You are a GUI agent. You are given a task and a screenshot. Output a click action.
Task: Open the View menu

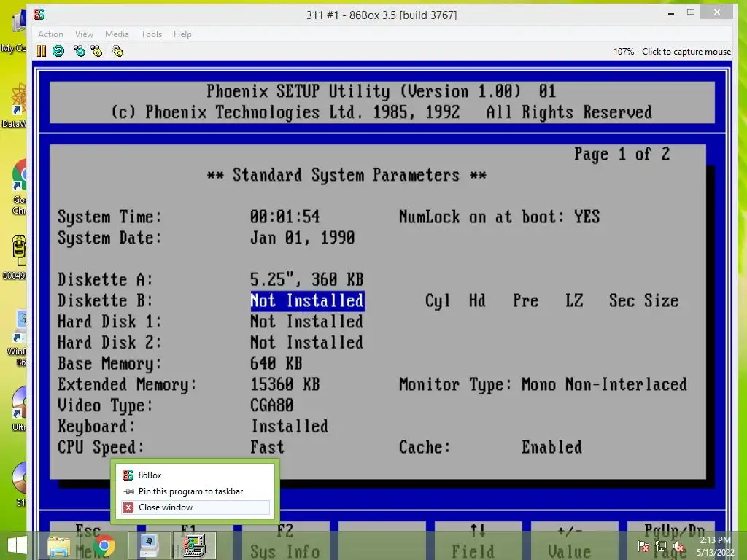click(x=84, y=34)
